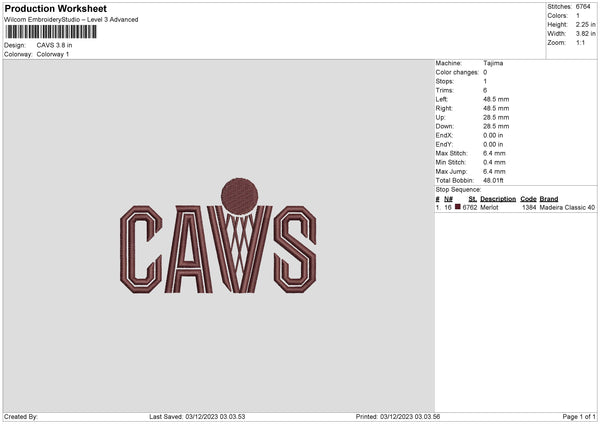Click the Brand column header

549,199
